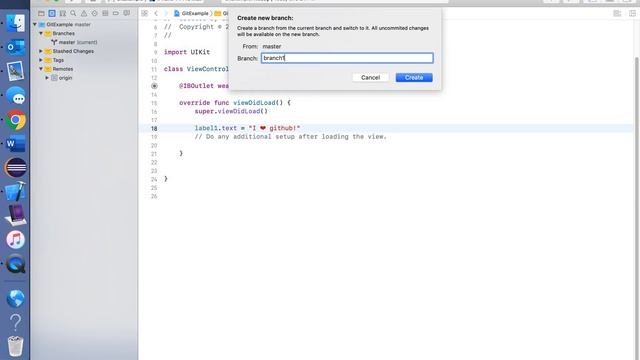Click the IBOutlet connection circle in gutter
Screen dimensions: 640x360
[154, 86]
